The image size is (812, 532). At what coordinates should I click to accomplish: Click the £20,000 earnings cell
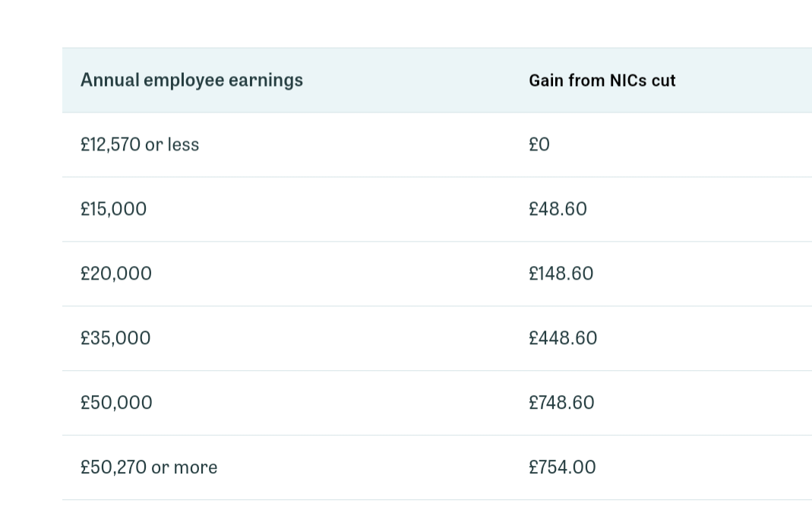pos(116,274)
